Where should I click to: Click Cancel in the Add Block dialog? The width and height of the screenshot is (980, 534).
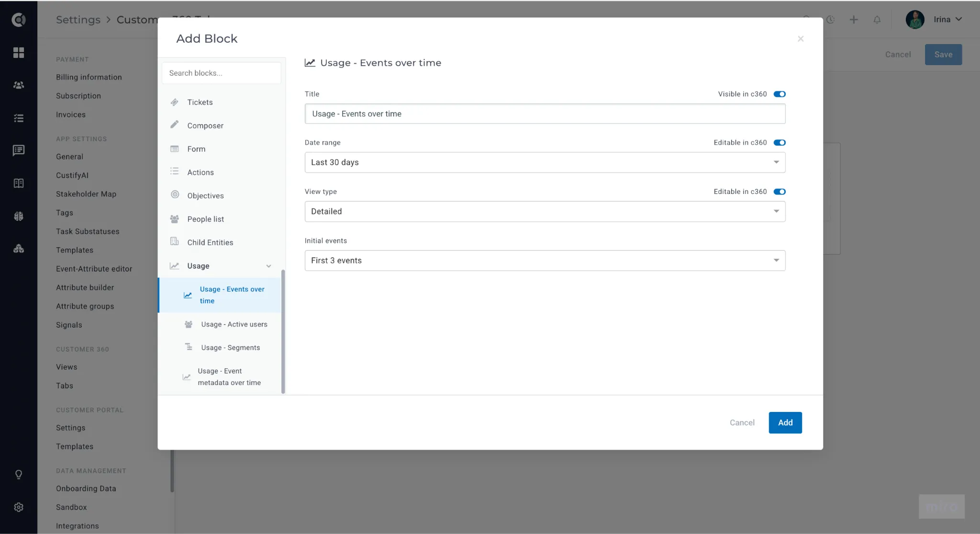tap(742, 422)
